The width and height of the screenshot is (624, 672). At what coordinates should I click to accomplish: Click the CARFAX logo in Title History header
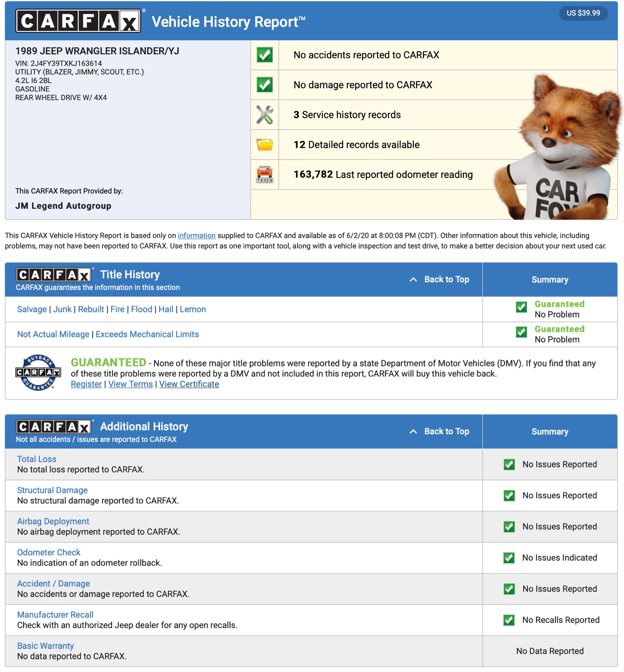tap(54, 275)
